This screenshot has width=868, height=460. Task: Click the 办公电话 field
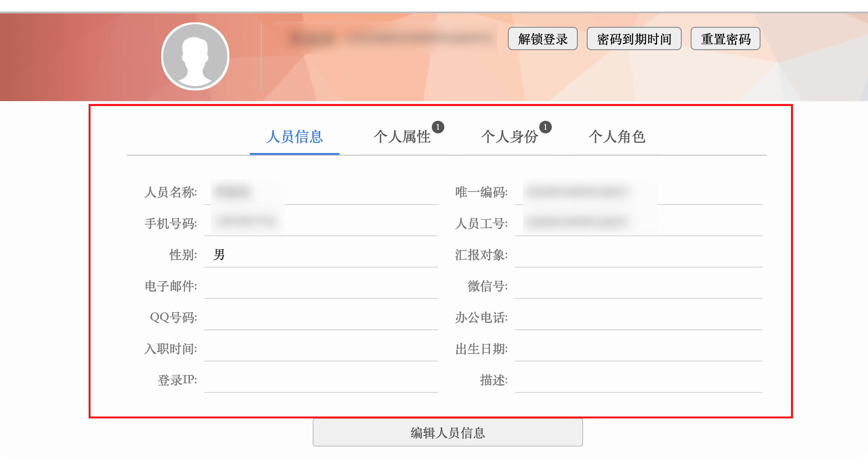tap(638, 318)
